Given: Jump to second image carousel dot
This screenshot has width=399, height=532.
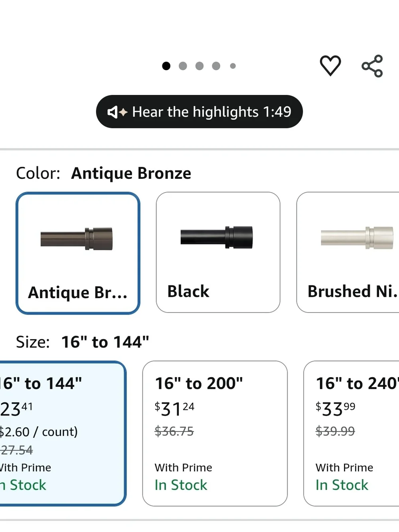Looking at the screenshot, I should pyautogui.click(x=183, y=66).
